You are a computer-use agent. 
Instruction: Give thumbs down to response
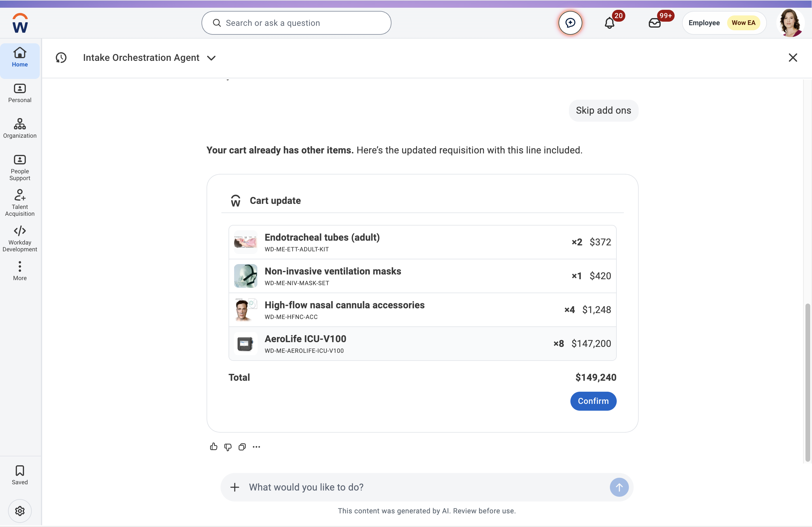pyautogui.click(x=228, y=447)
